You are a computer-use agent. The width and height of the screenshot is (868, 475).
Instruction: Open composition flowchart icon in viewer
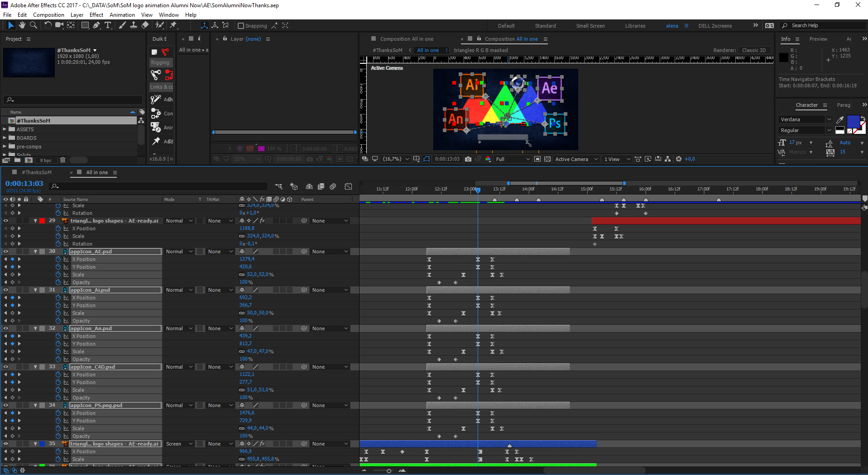668,159
